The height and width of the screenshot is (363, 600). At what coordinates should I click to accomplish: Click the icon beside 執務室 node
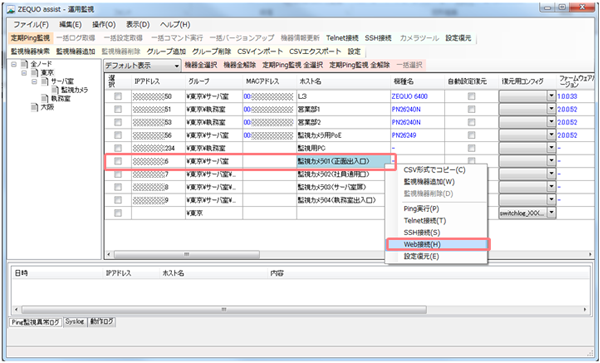click(x=45, y=98)
